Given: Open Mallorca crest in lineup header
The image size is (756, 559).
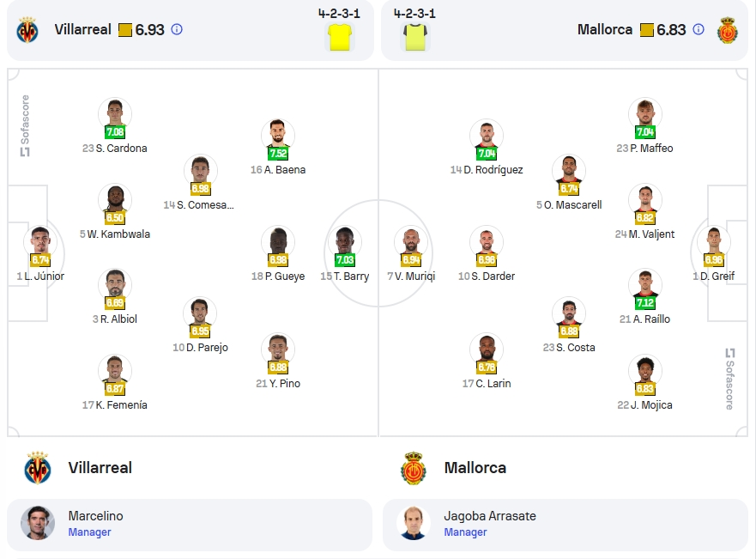Looking at the screenshot, I should coord(728,30).
